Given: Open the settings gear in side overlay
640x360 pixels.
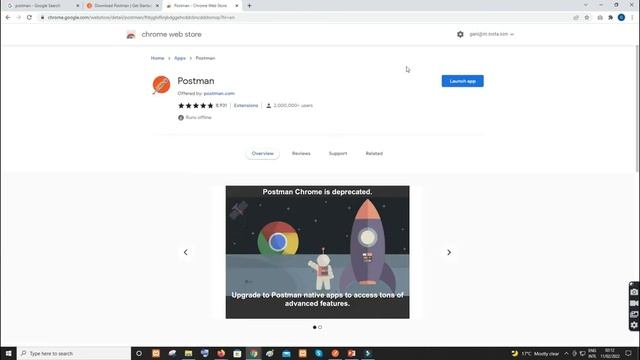Looking at the screenshot, I should click(634, 325).
